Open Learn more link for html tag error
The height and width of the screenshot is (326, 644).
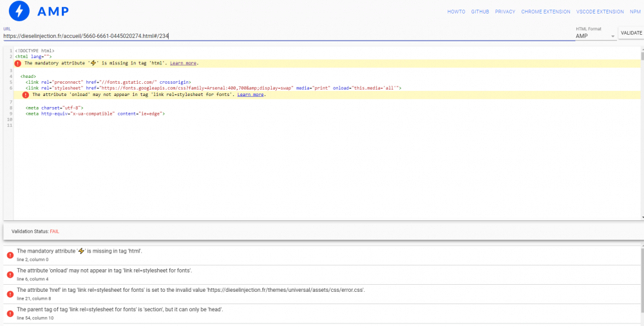(183, 63)
